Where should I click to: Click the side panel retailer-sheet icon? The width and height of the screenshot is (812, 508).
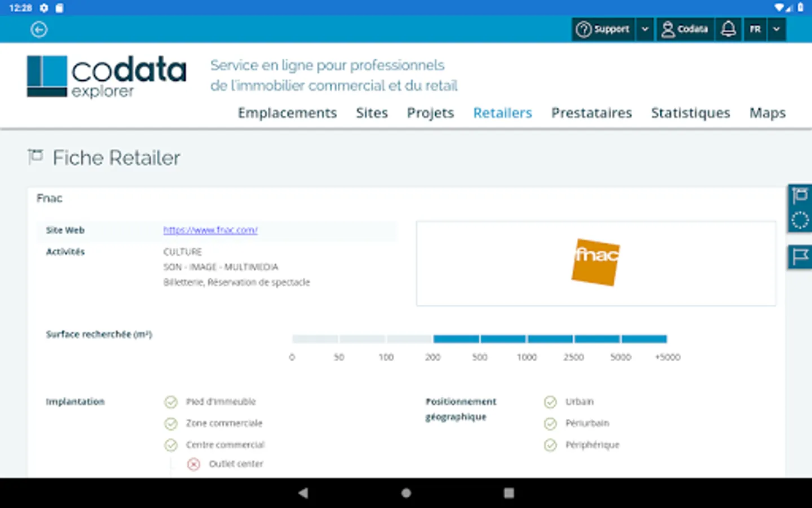(x=800, y=196)
